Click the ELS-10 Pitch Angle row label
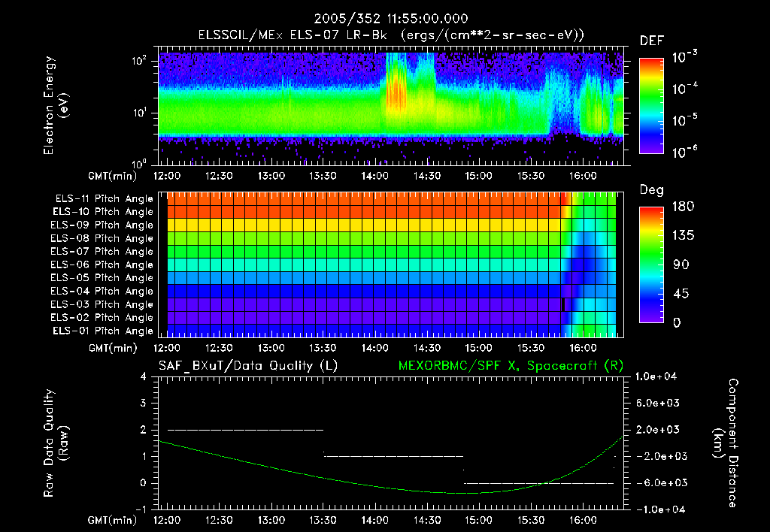This screenshot has width=770, height=532. pos(103,212)
